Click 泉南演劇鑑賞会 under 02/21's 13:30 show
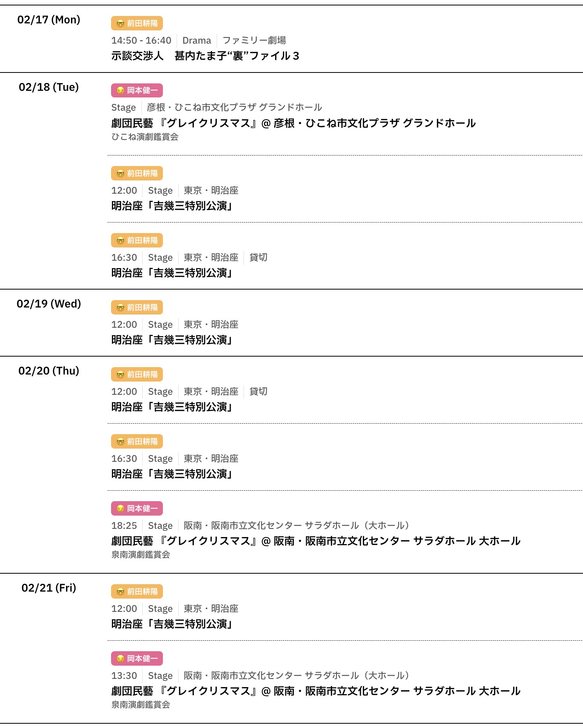583x728 pixels. coord(141,705)
